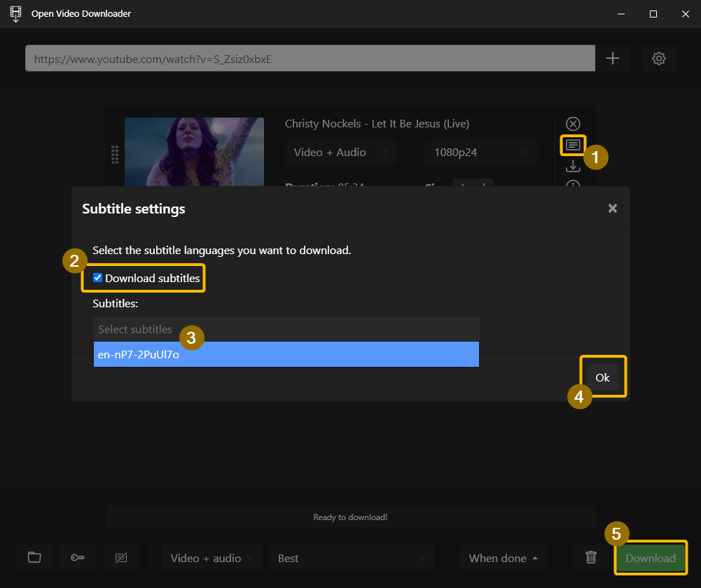Image resolution: width=701 pixels, height=588 pixels.
Task: Confirm subtitle settings with Ok
Action: (602, 377)
